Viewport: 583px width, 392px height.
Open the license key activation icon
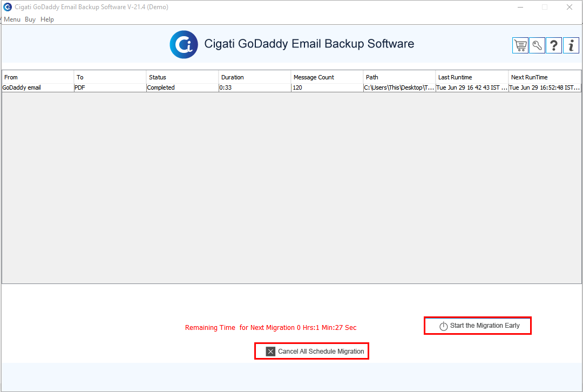pyautogui.click(x=537, y=46)
